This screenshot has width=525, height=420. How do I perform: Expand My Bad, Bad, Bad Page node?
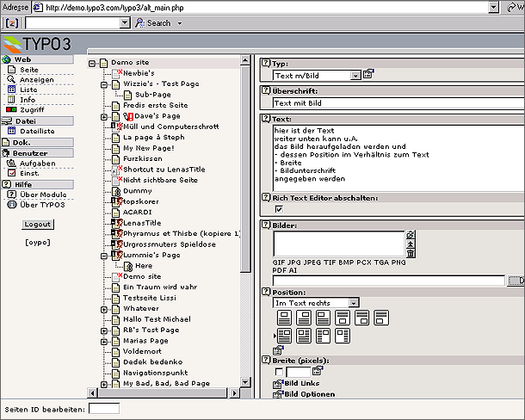click(x=104, y=385)
